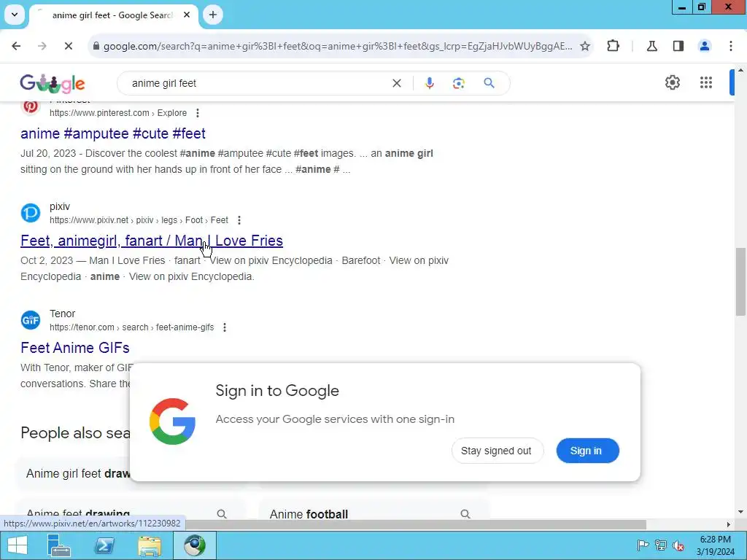Open the Extensions puzzle icon
Screen dimensions: 747x560
(x=613, y=46)
